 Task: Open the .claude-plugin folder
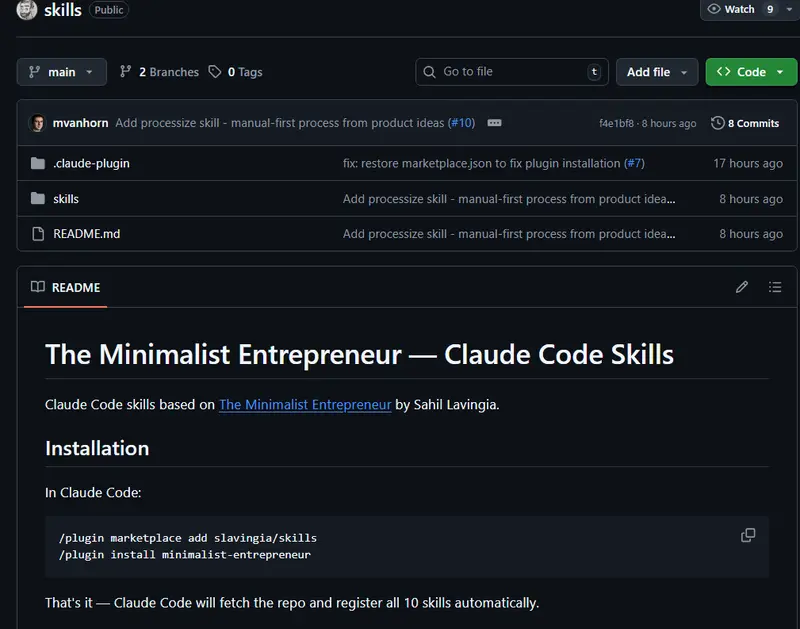[x=91, y=163]
